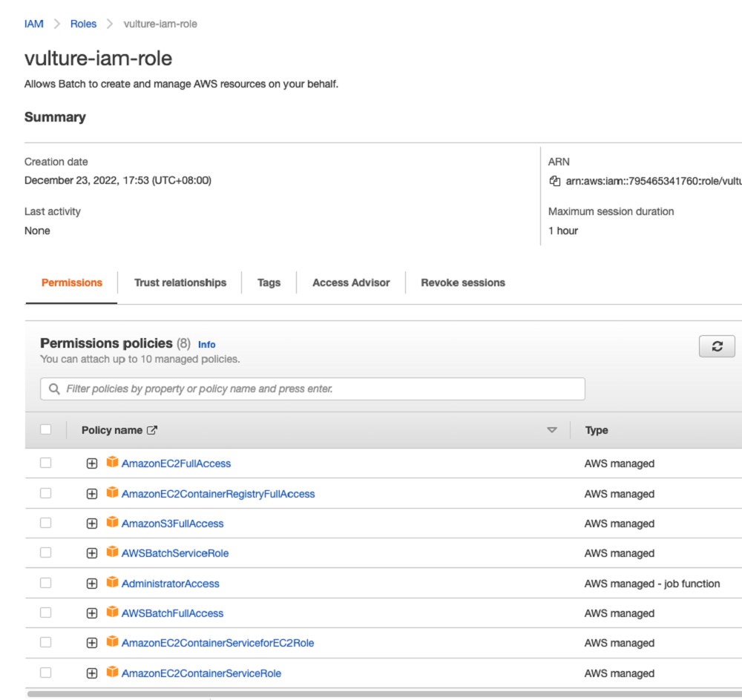
Task: Check the AmazonEC2ContainerServiceRole checkbox
Action: (46, 673)
